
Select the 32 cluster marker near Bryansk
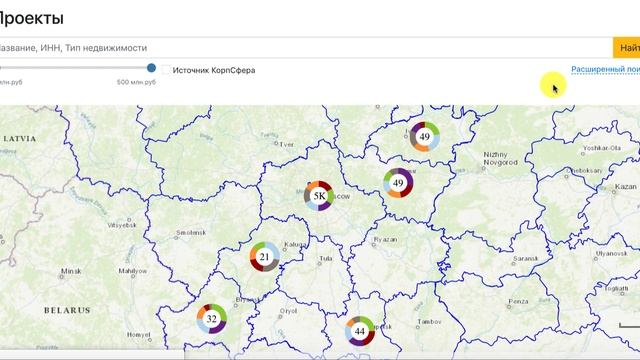[x=211, y=318]
